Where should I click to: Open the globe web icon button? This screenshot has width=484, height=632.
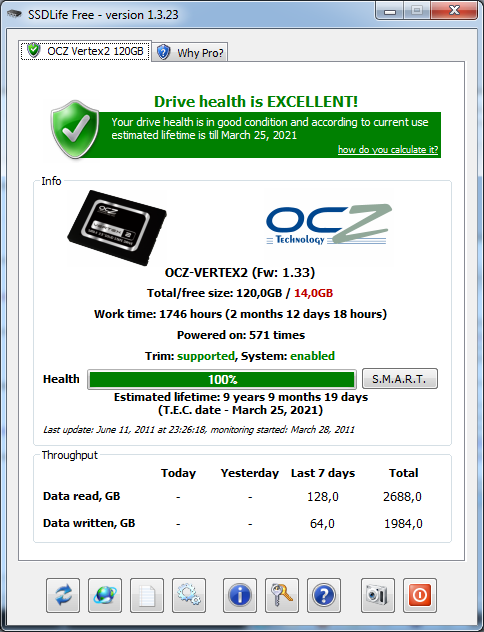pyautogui.click(x=105, y=595)
